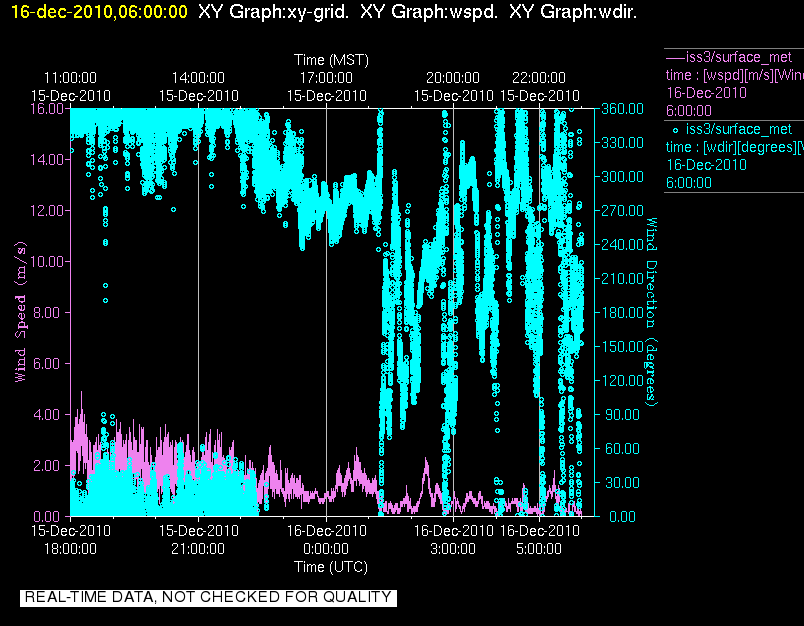Click the 22:00:00 MST tick label
The width and height of the screenshot is (804, 626).
tap(539, 78)
